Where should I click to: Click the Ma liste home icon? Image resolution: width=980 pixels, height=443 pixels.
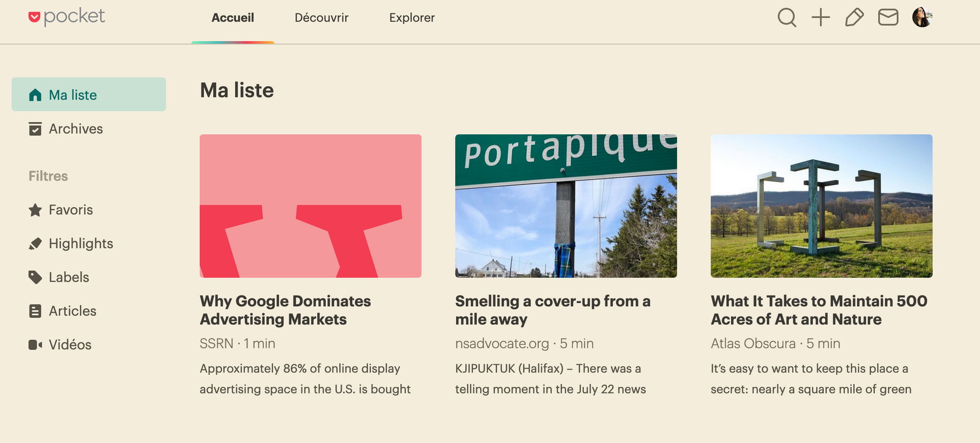click(x=35, y=95)
